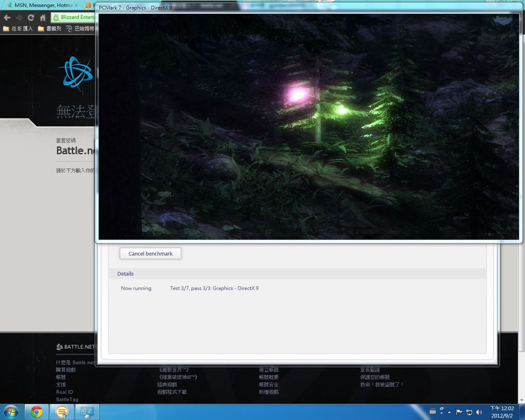Show hidden system tray icons
The image size is (525, 420).
[449, 412]
